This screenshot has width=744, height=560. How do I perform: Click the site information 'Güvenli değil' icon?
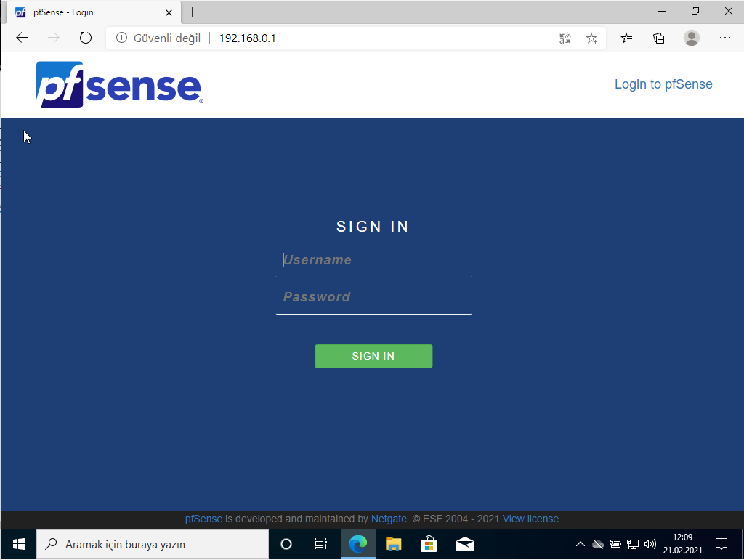coord(121,38)
